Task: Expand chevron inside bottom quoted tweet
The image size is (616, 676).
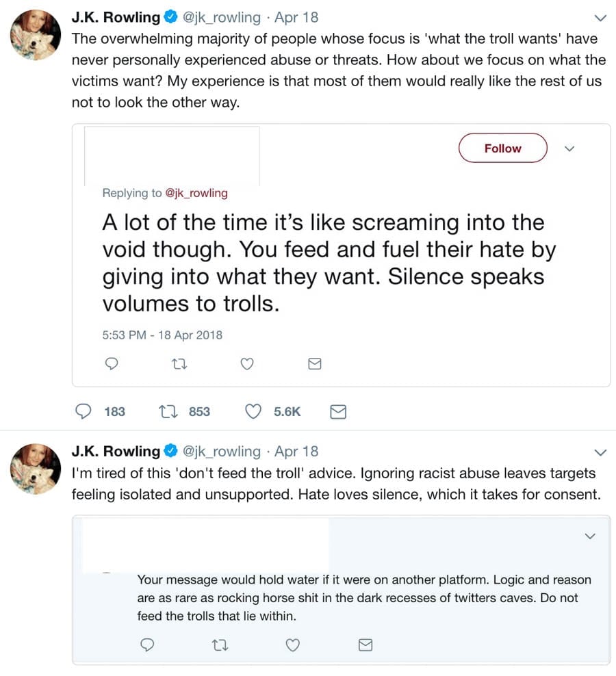Action: pyautogui.click(x=591, y=536)
